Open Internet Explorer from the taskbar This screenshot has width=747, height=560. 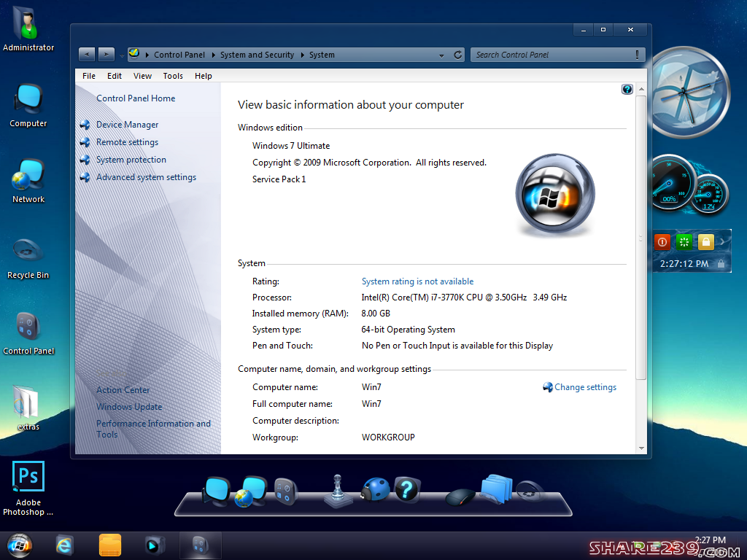[x=64, y=545]
